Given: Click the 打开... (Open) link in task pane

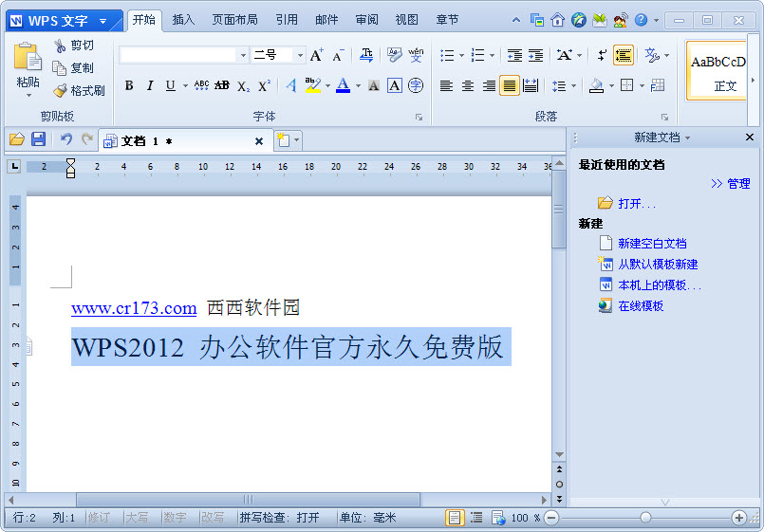Looking at the screenshot, I should tap(636, 204).
